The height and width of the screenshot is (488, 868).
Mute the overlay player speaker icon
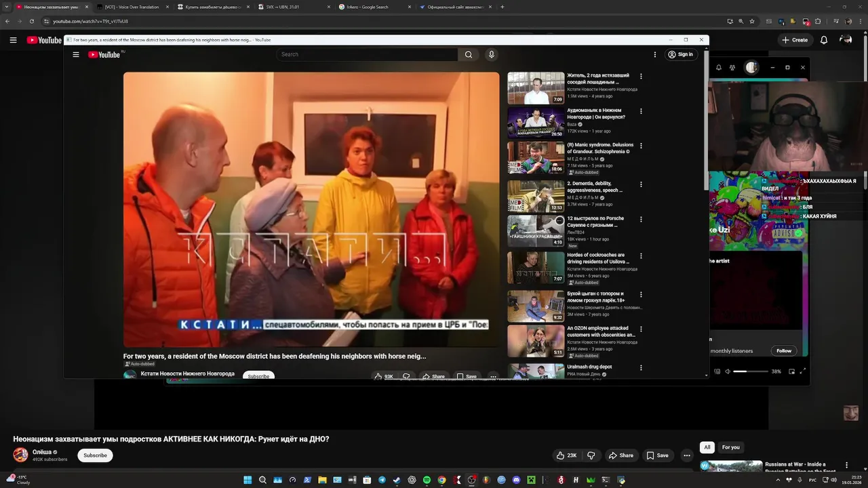728,371
